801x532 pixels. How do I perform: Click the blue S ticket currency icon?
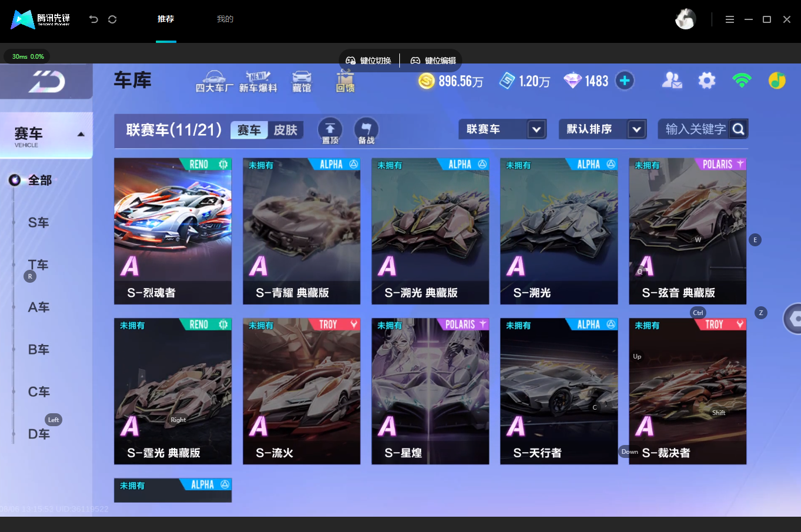click(507, 81)
